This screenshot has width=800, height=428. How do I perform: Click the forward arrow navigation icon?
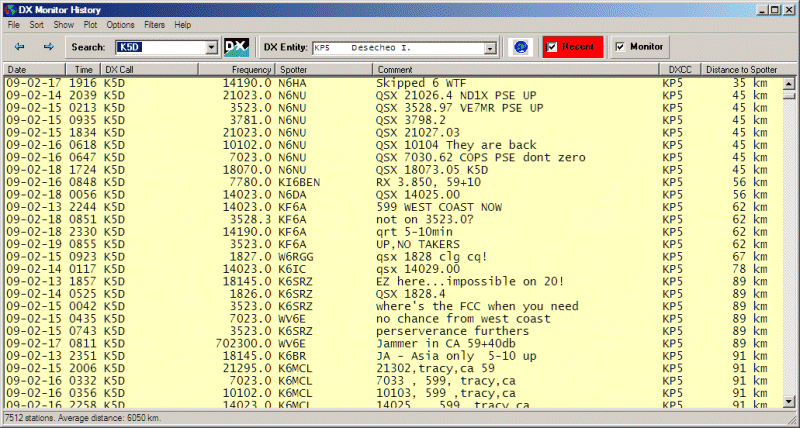pyautogui.click(x=48, y=47)
